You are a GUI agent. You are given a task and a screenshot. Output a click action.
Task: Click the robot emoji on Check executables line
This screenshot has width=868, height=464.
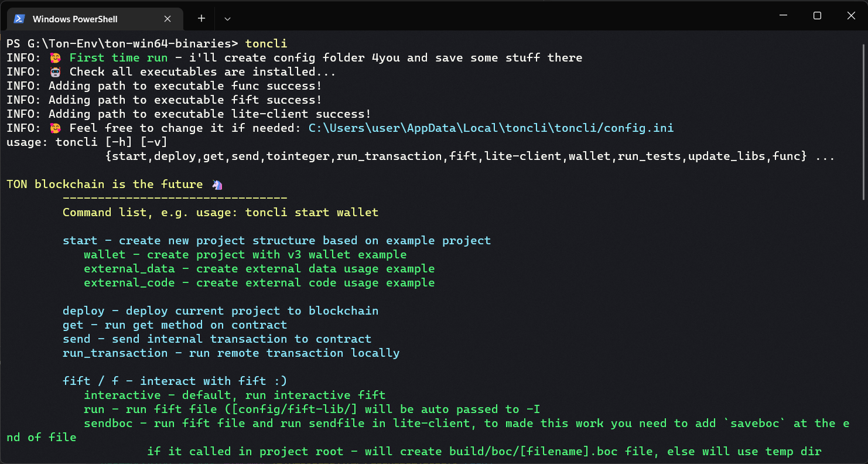pyautogui.click(x=56, y=72)
